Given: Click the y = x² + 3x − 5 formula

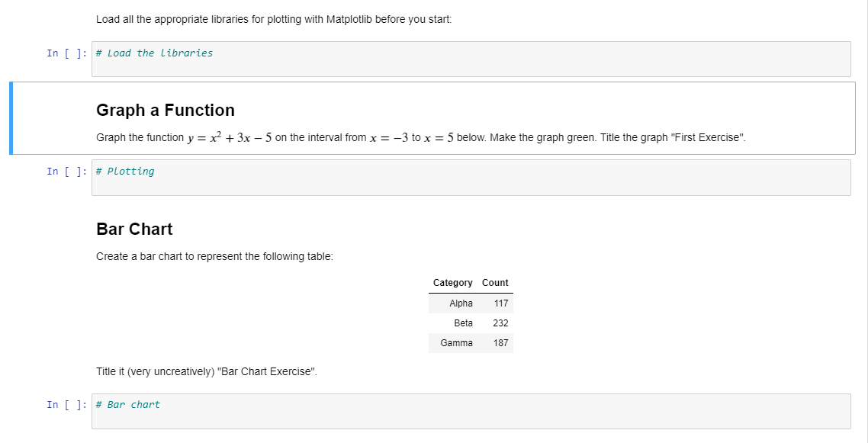Looking at the screenshot, I should [229, 138].
